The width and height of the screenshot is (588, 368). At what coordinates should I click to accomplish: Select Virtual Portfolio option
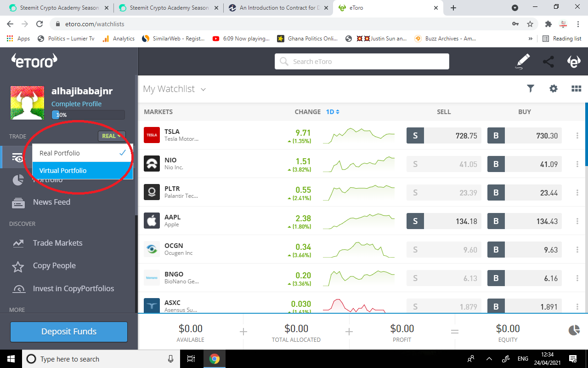(83, 171)
